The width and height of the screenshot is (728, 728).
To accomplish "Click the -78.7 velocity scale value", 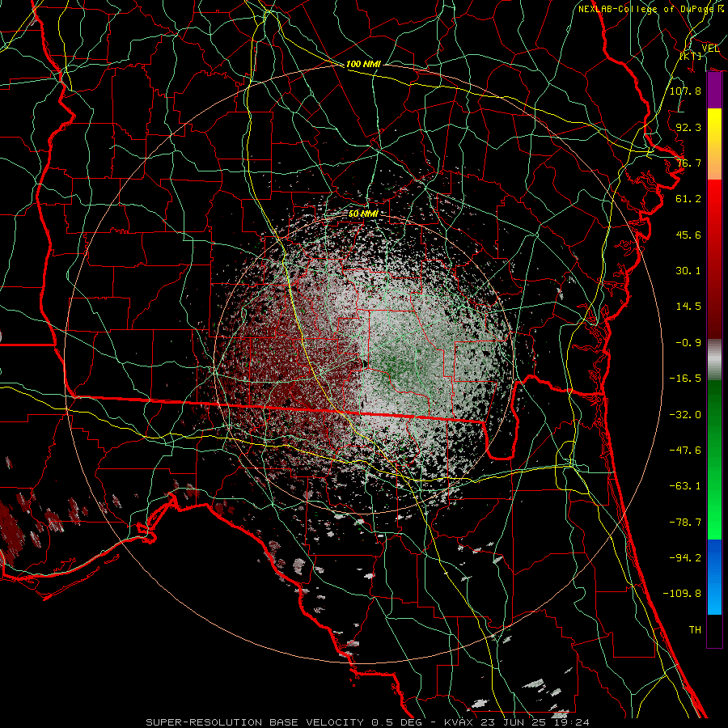I will [685, 523].
